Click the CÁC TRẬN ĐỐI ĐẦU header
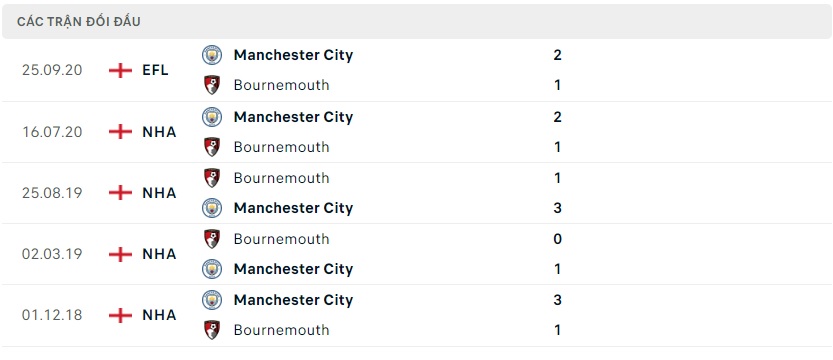The width and height of the screenshot is (833, 360). click(79, 22)
